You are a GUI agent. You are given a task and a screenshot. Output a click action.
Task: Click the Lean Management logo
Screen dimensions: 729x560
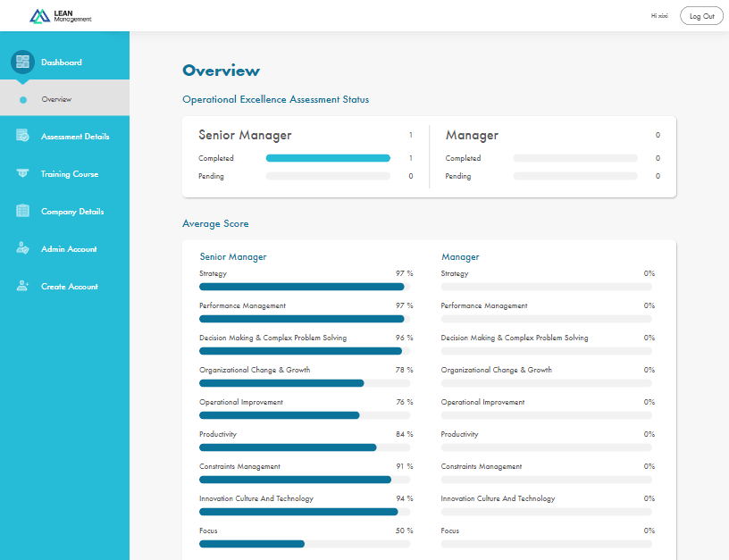tap(60, 16)
